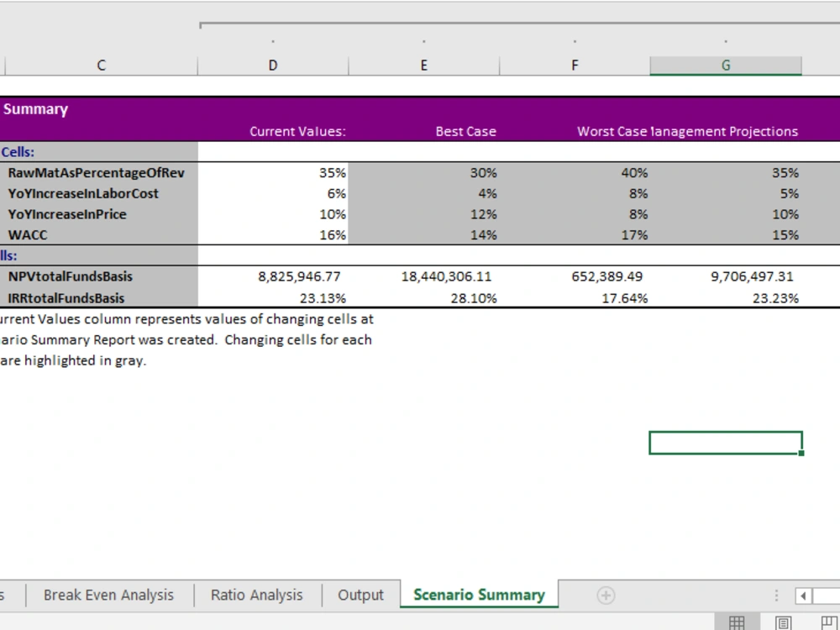Switch to Normal view icon
The image size is (840, 630).
click(x=737, y=622)
